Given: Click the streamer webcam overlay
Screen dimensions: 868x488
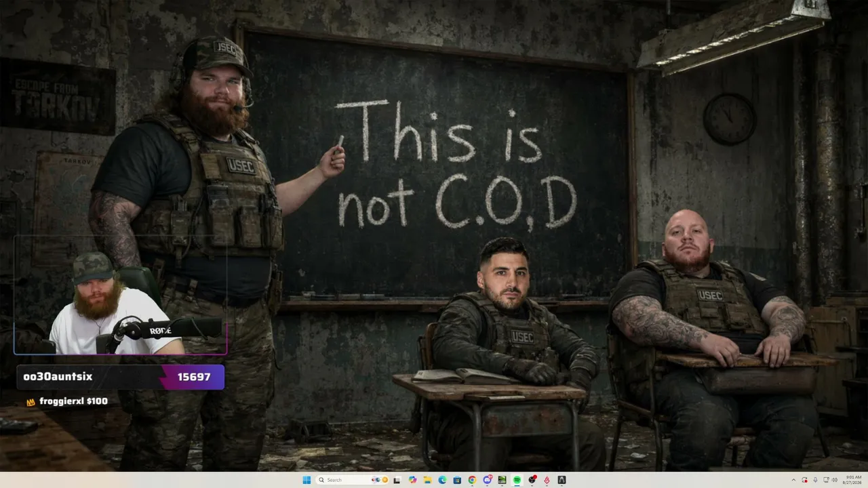Looking at the screenshot, I should click(x=120, y=295).
